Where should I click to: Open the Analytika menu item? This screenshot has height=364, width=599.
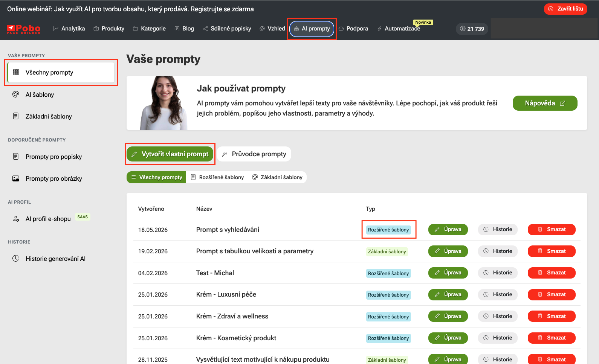[x=69, y=29]
